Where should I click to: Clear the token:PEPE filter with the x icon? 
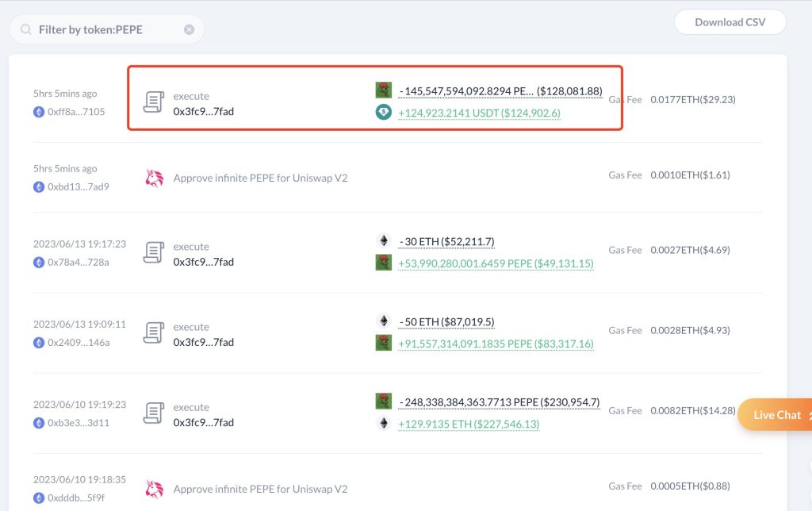click(x=189, y=29)
